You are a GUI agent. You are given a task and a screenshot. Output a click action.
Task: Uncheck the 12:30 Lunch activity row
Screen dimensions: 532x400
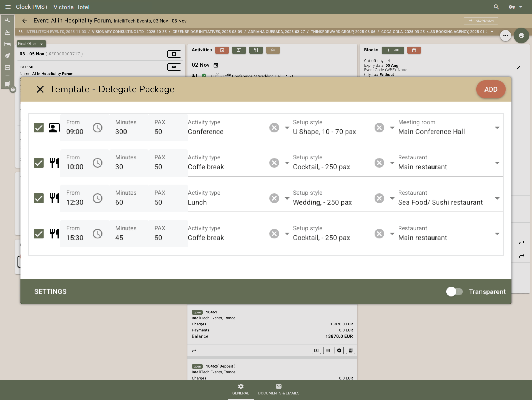click(x=39, y=198)
